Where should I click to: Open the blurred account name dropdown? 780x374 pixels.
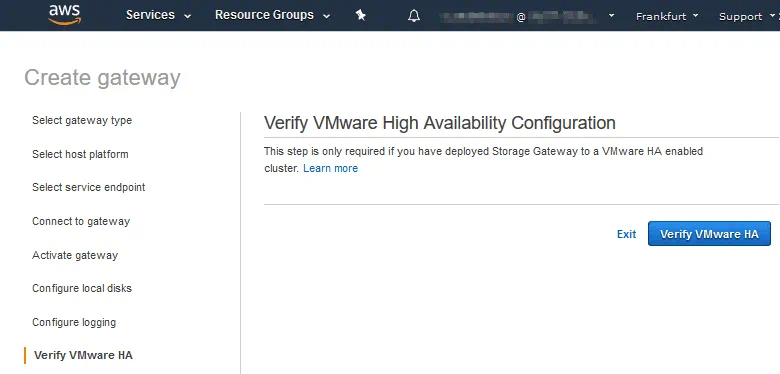(x=527, y=16)
